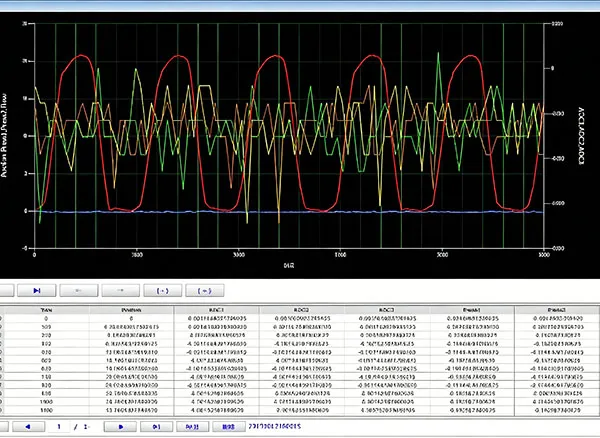The image size is (600, 438).
Task: Select the Position column header
Action: [x=131, y=310]
